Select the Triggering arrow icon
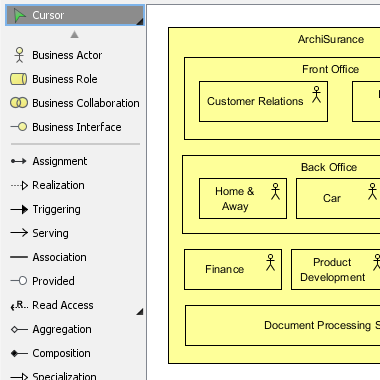 click(19, 209)
